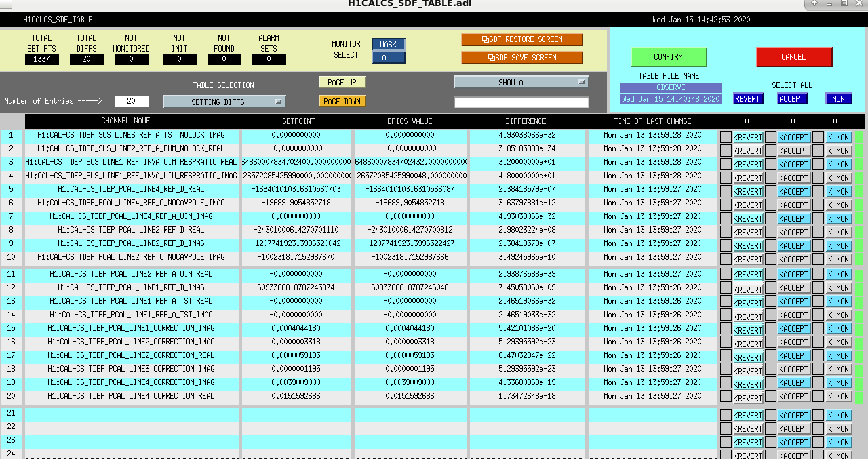Accept row 20 PCAL_LINE4_CORRECTION_REAL
This screenshot has width=868, height=459.
[794, 396]
